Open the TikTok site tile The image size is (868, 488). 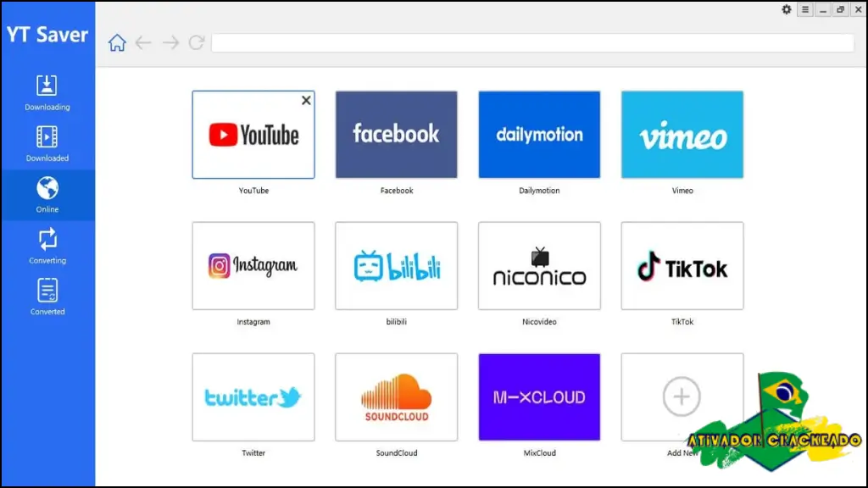click(682, 266)
